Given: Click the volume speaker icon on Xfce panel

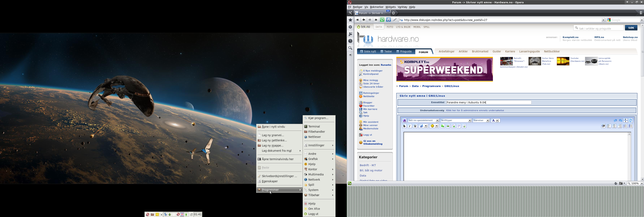Looking at the screenshot, I should click(191, 215).
